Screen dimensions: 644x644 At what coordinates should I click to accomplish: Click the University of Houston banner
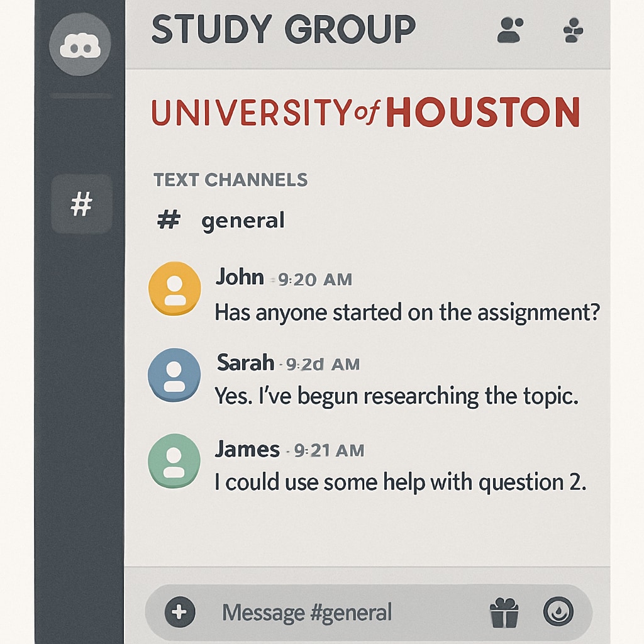click(365, 112)
